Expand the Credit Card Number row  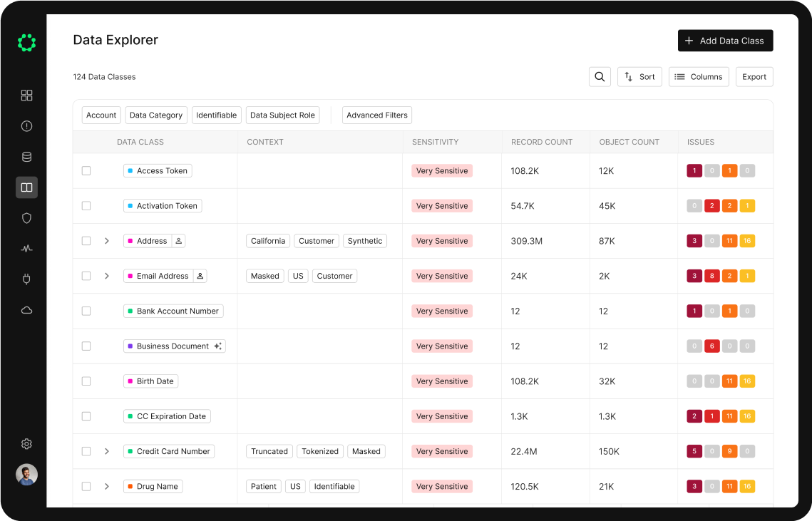tap(107, 451)
